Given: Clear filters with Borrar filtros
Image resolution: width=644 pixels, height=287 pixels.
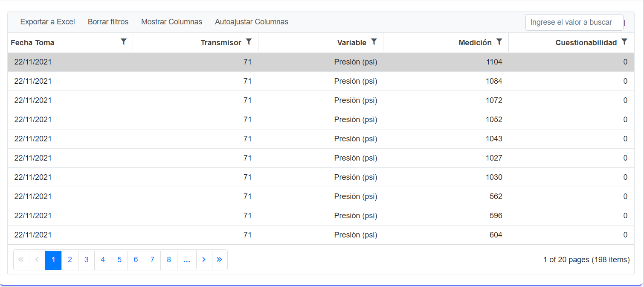Looking at the screenshot, I should coord(108,22).
